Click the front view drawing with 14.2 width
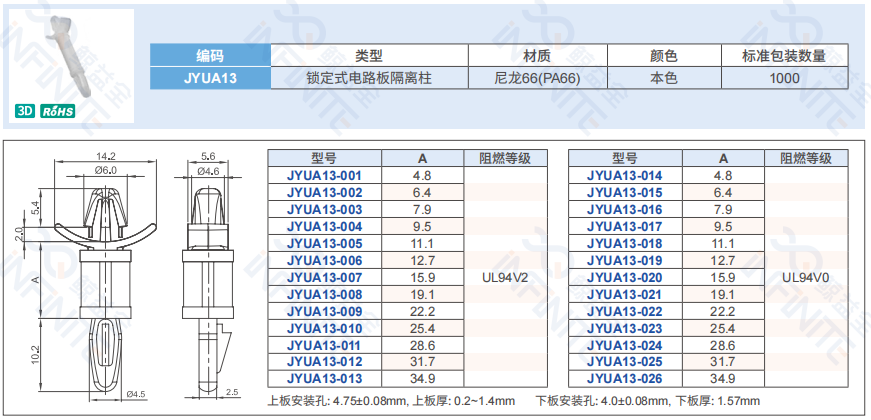This screenshot has width=871, height=420. point(106,275)
